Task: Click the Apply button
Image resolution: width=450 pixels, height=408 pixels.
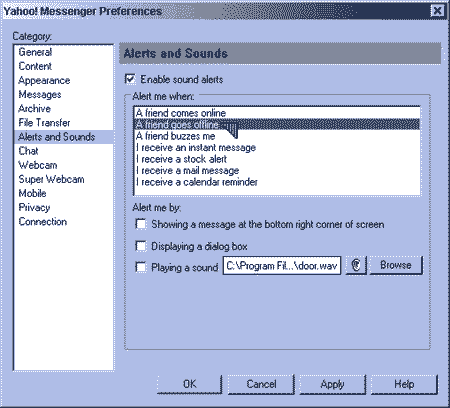Action: pos(332,384)
